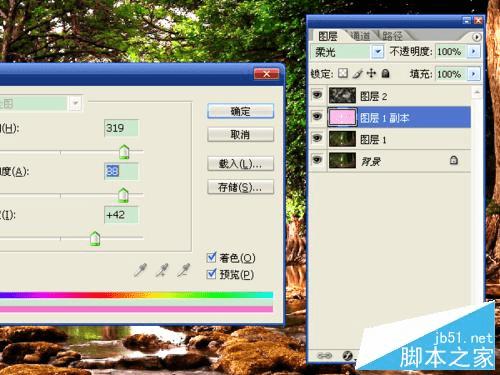Click the 图层 2 thumbnail
Screen dimensions: 500x375
342,95
